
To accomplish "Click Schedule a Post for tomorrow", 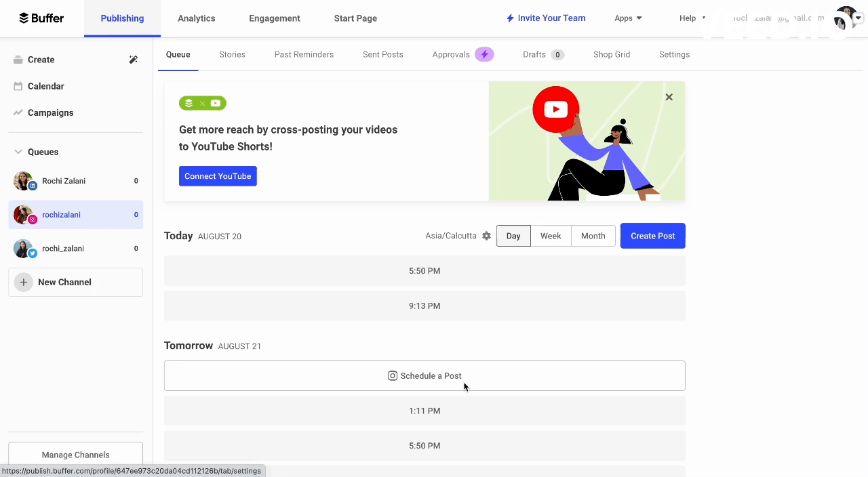I will 425,375.
